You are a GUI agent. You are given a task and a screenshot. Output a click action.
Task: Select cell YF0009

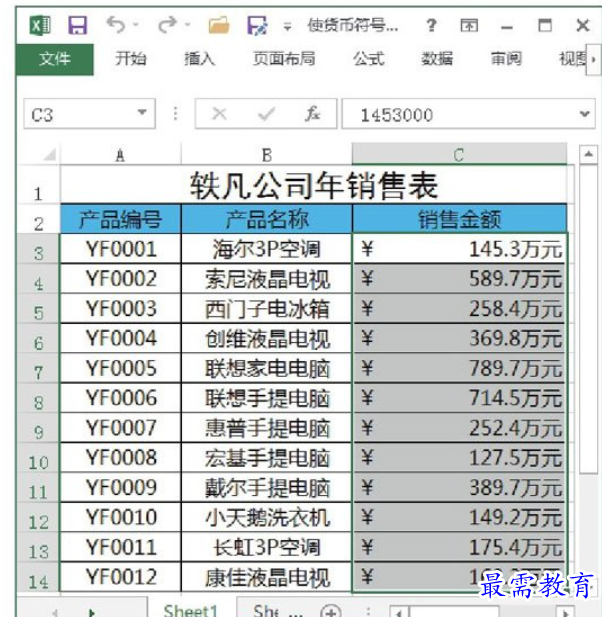tap(120, 487)
